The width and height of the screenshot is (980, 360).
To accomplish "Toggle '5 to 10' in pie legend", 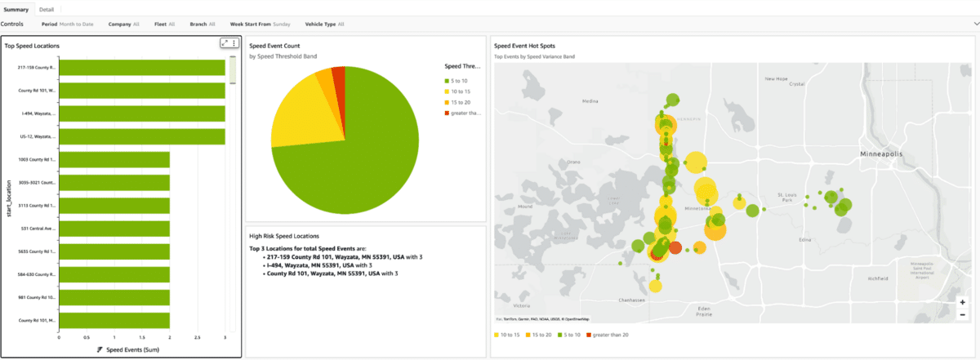I will [x=457, y=81].
